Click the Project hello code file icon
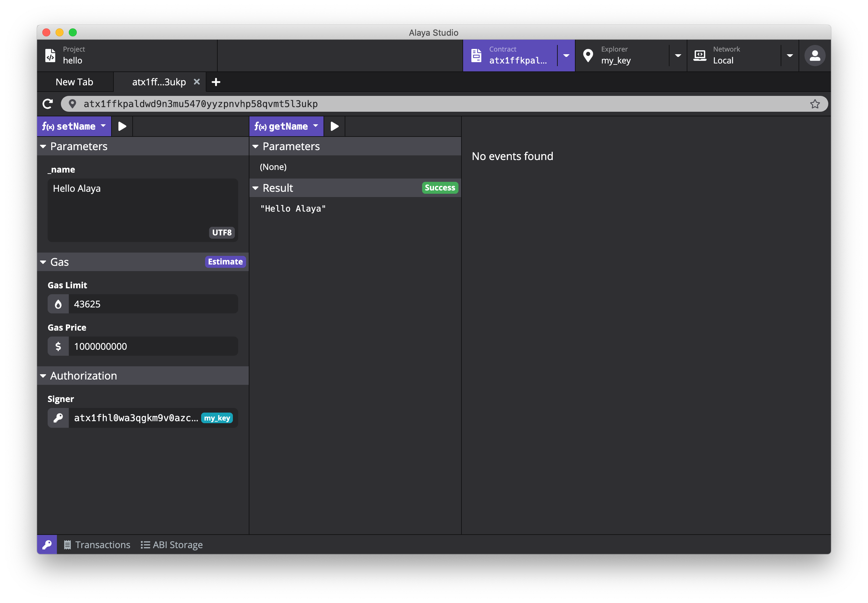Image resolution: width=868 pixels, height=603 pixels. [x=51, y=56]
